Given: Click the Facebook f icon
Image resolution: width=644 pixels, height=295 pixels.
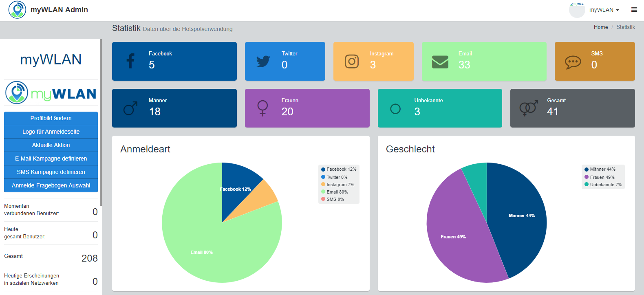Looking at the screenshot, I should (130, 61).
